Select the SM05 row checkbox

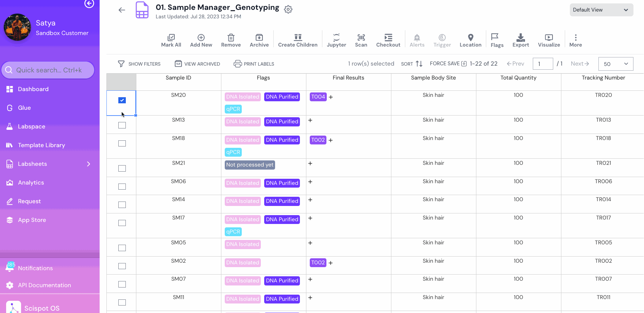point(122,248)
